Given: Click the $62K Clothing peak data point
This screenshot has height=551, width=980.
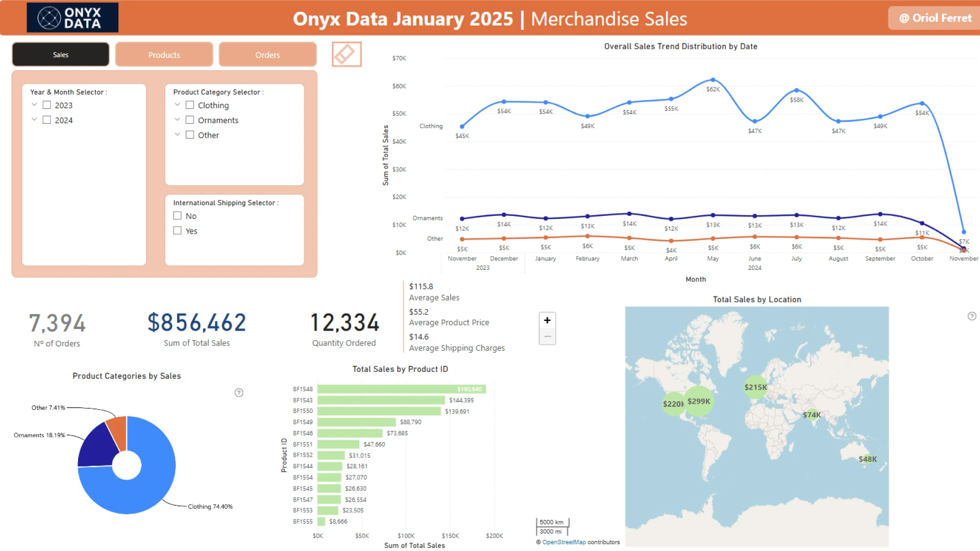Looking at the screenshot, I should 713,80.
